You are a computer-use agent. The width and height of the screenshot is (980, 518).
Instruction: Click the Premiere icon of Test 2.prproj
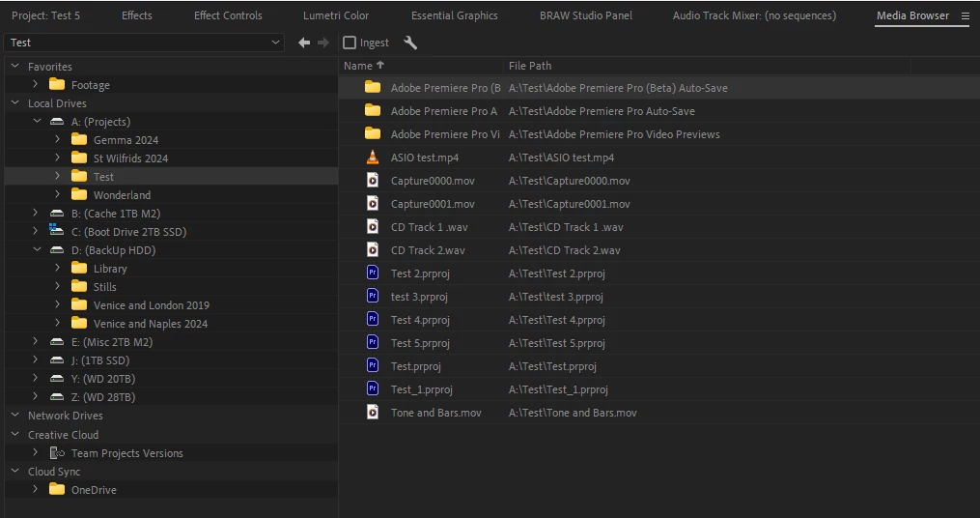point(373,273)
